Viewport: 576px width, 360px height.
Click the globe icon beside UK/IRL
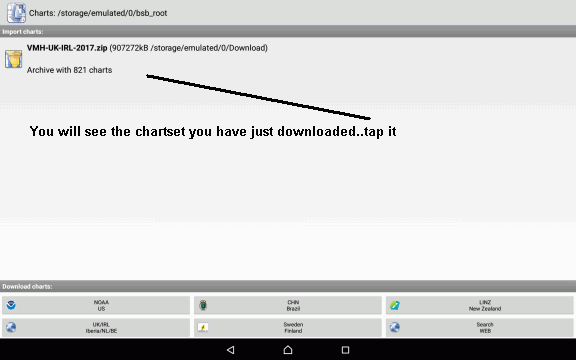point(11,327)
